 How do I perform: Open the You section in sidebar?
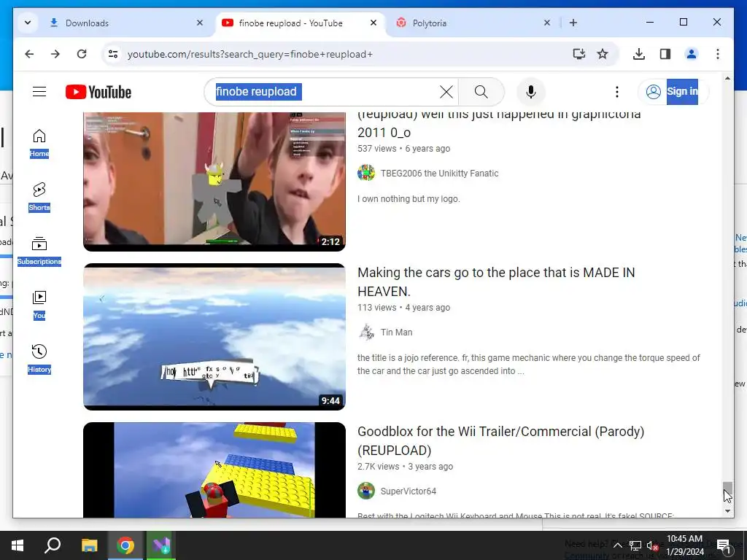click(39, 305)
